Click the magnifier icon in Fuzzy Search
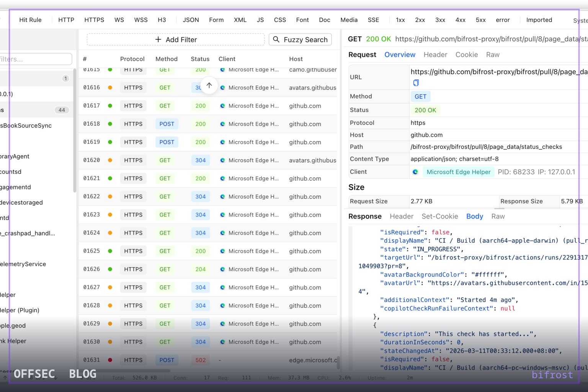The width and height of the screenshot is (588, 392). 276,39
